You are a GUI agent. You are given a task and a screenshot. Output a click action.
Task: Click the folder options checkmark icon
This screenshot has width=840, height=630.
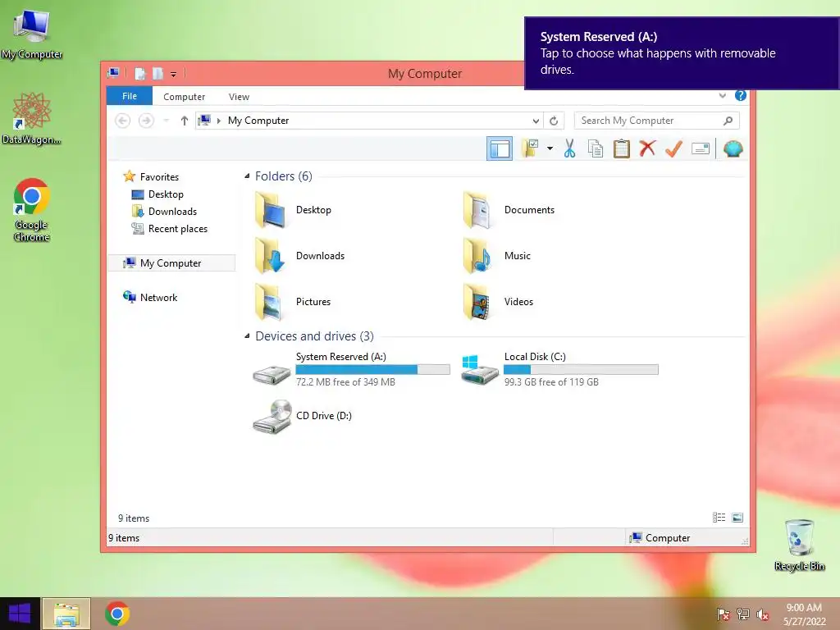pyautogui.click(x=531, y=148)
